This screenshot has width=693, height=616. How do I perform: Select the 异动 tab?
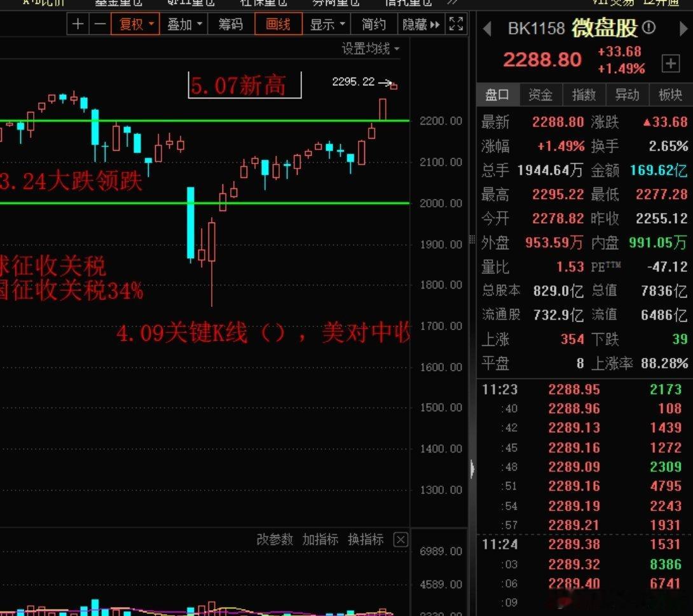click(627, 95)
